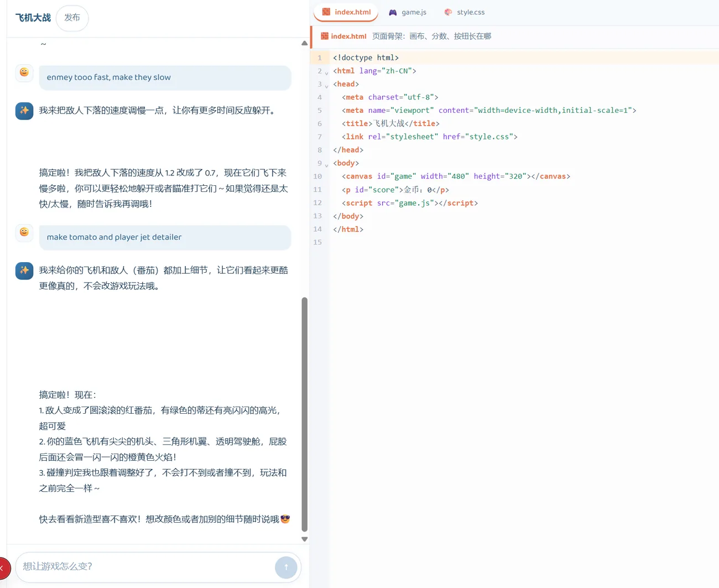The width and height of the screenshot is (719, 588).
Task: Click the description text 页面骨架：画布、分数、按钮长在哪
Action: 431,36
